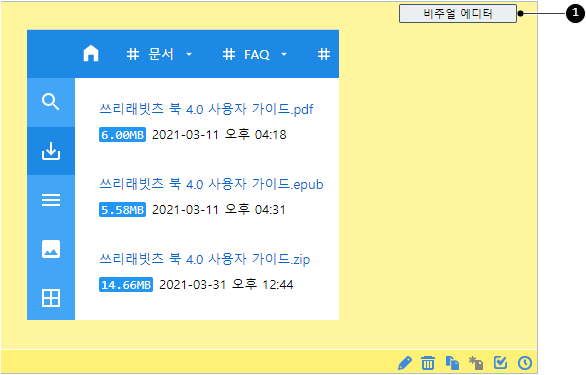Click the pencil edit icon
This screenshot has height=375, width=586.
(x=405, y=363)
